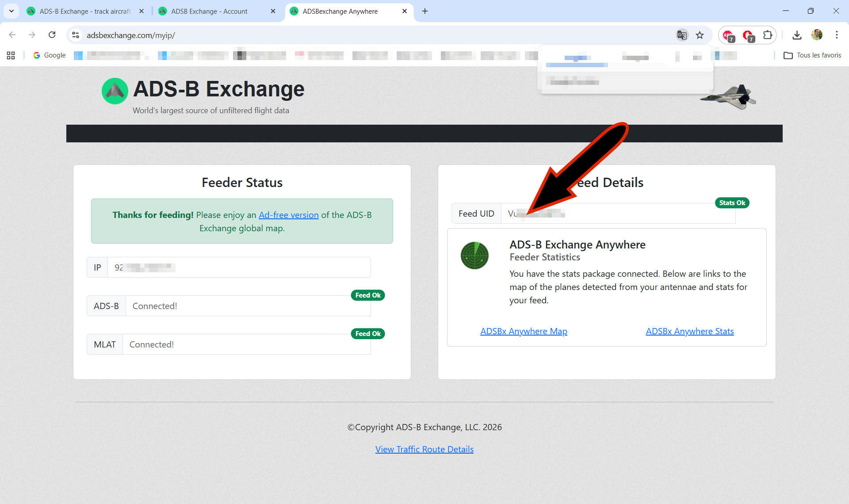Close the ADSB Exchange - Account tab

(x=273, y=11)
